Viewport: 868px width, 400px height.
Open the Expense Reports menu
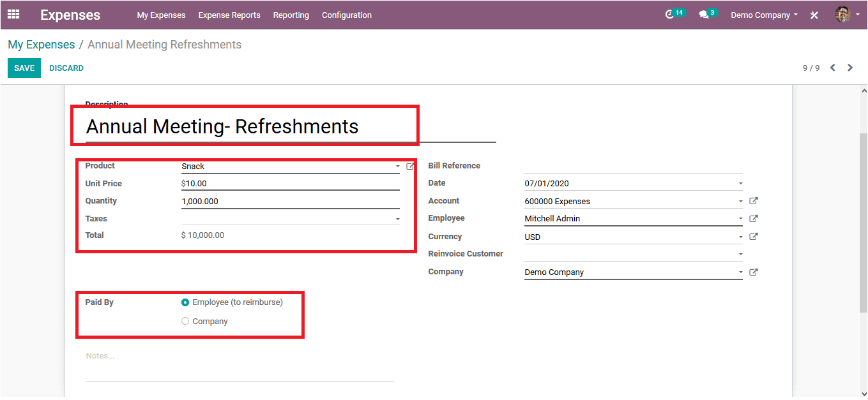[x=229, y=15]
